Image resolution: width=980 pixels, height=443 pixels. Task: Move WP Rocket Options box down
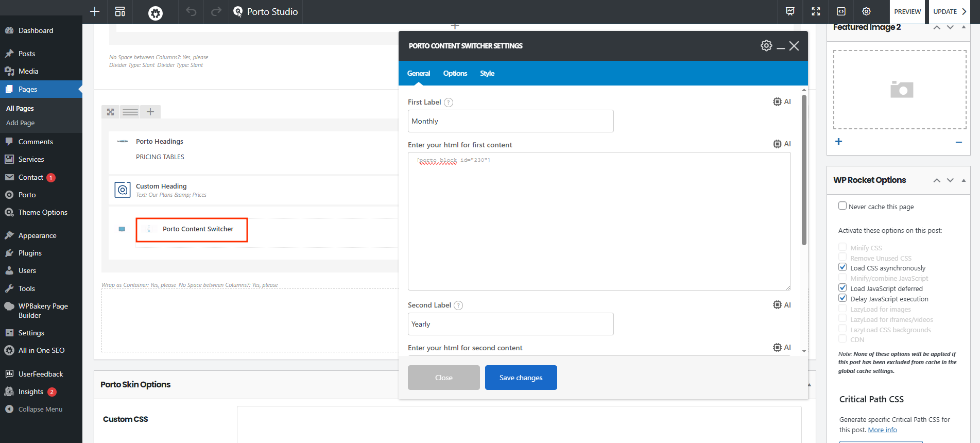950,180
